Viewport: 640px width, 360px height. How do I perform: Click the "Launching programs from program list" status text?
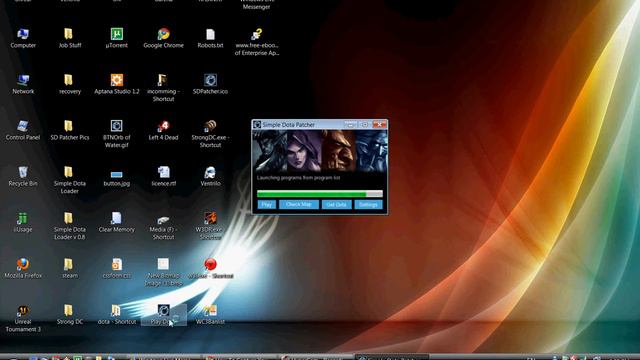click(x=298, y=178)
